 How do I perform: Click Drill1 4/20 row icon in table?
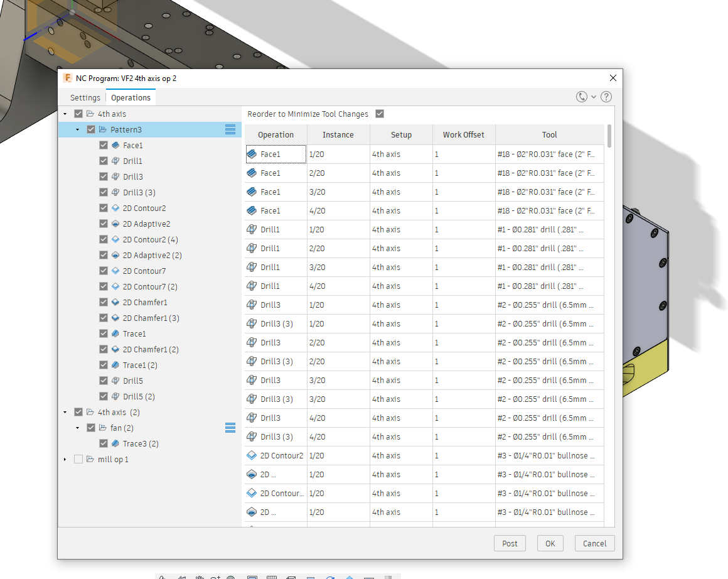pyautogui.click(x=252, y=286)
